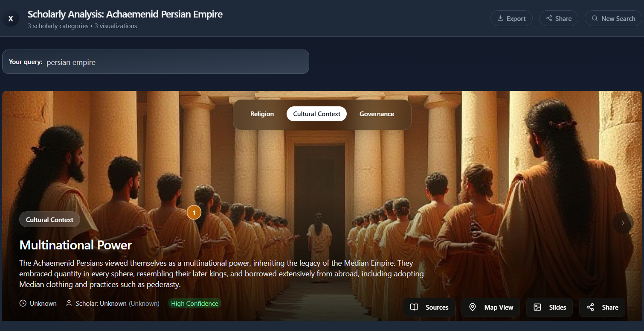Open Sources with the book icon

click(414, 307)
